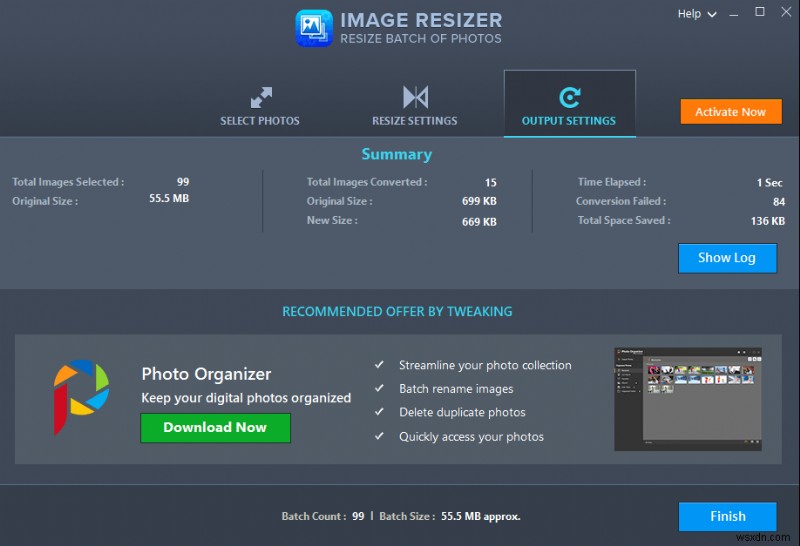Click the Photo Organizer pinwheel logo
Viewport: 800px width, 546px height.
(81, 397)
